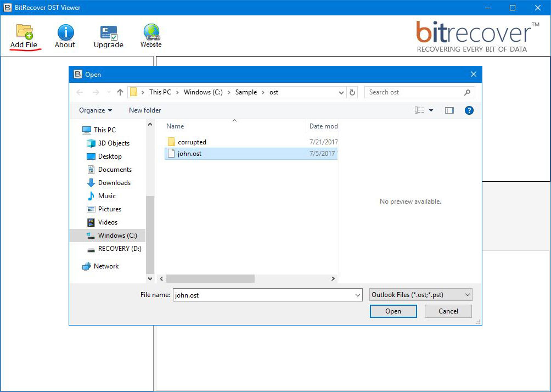Select Network in sidebar

point(100,266)
